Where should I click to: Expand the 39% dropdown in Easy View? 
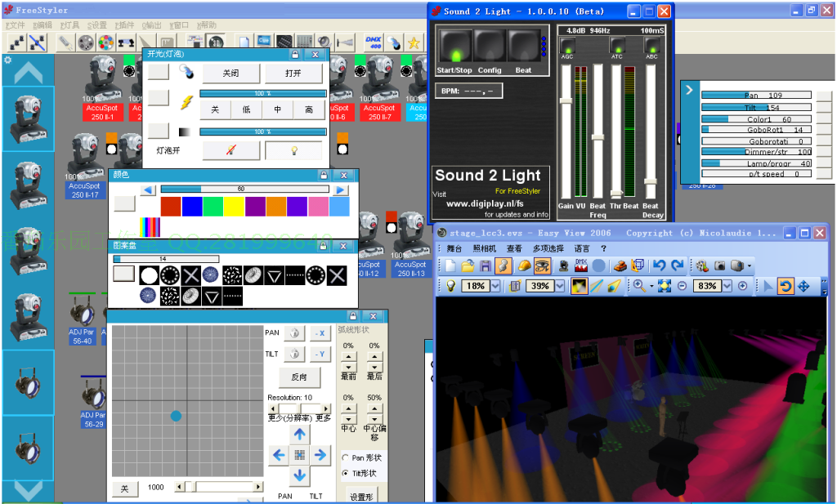(560, 286)
